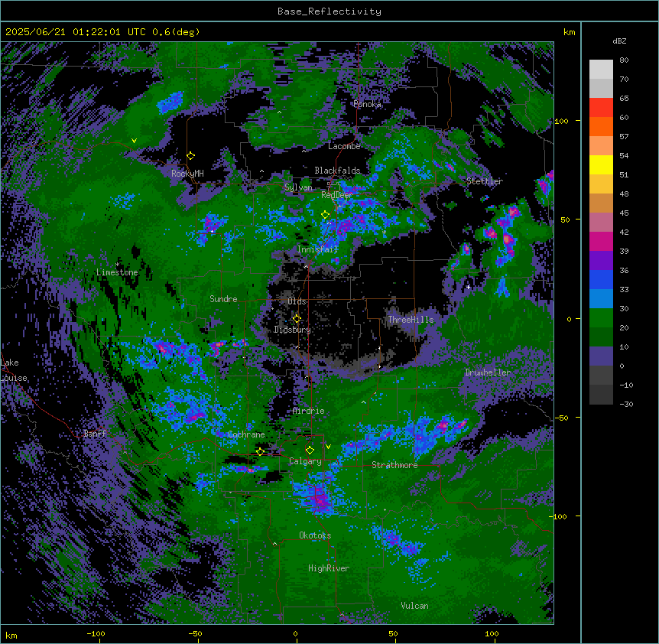Click the Banff town label

click(x=95, y=434)
